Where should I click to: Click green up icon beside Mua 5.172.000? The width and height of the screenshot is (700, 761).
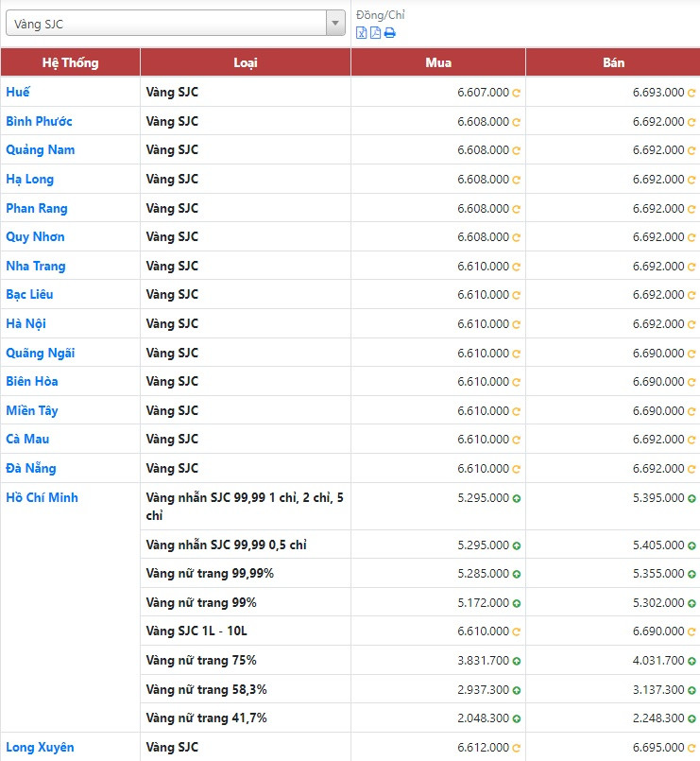coord(517,603)
